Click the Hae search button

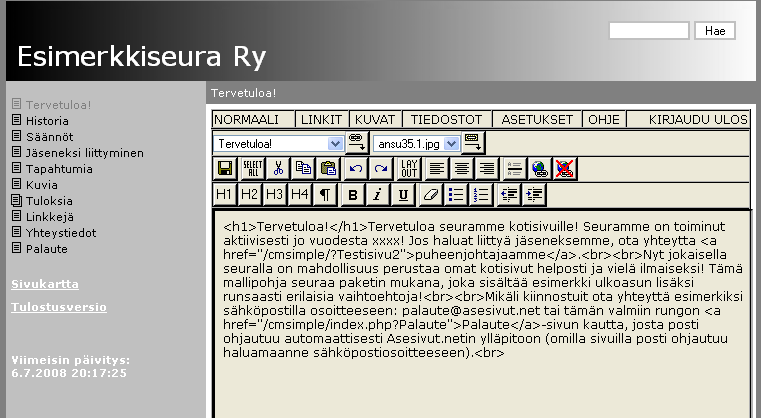click(714, 31)
